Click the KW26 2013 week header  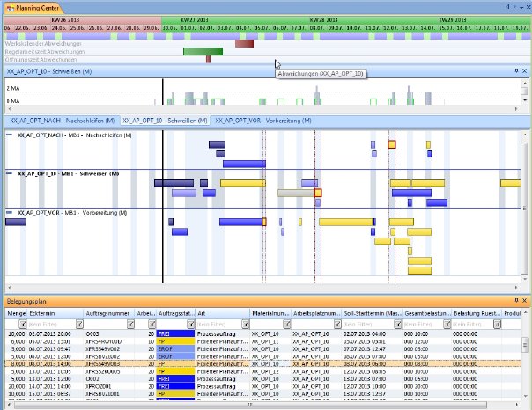pyautogui.click(x=65, y=20)
